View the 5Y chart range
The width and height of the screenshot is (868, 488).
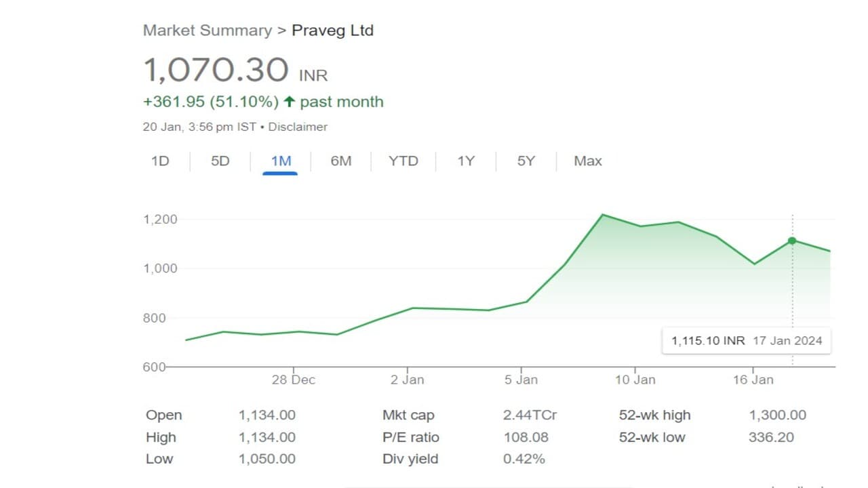point(526,161)
